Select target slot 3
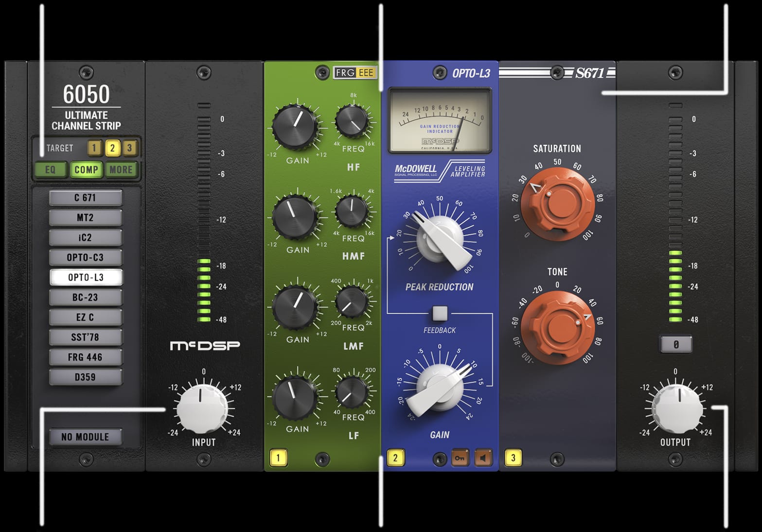762x532 pixels. [x=129, y=148]
